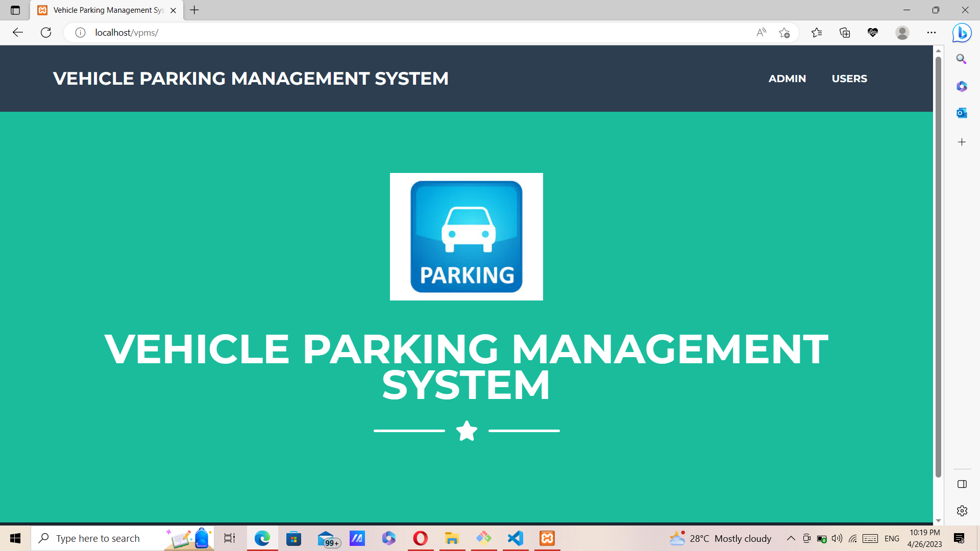
Task: Toggle Read Aloud in the address bar
Action: 761,32
